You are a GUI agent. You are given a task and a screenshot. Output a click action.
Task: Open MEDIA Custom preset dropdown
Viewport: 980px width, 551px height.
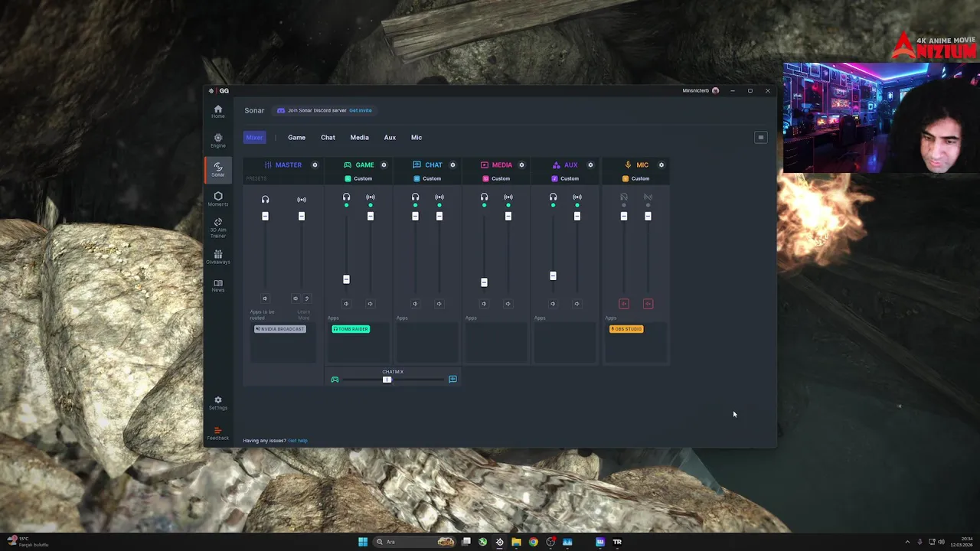tap(496, 178)
